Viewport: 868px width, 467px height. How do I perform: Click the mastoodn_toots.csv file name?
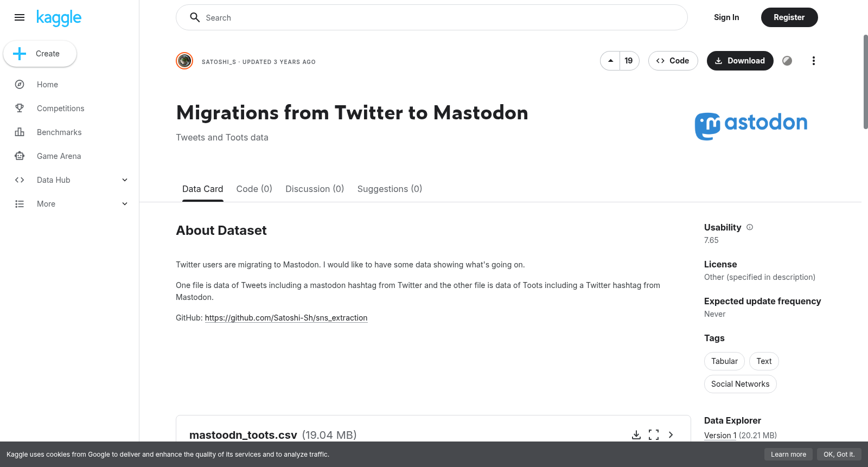pyautogui.click(x=243, y=435)
